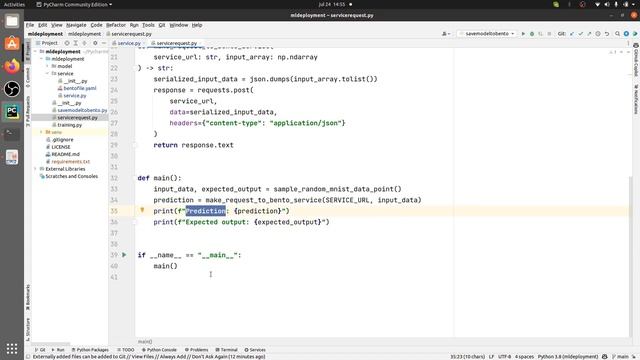640x360 pixels.
Task: Open savemodeltobento run configuration dropdown
Action: pyautogui.click(x=487, y=34)
